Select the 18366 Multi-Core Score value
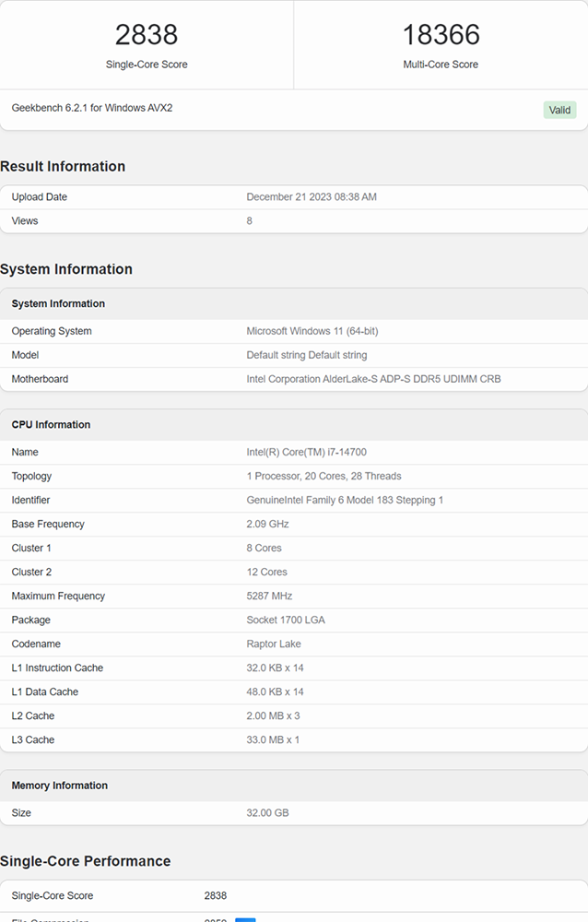This screenshot has height=922, width=588. [441, 35]
